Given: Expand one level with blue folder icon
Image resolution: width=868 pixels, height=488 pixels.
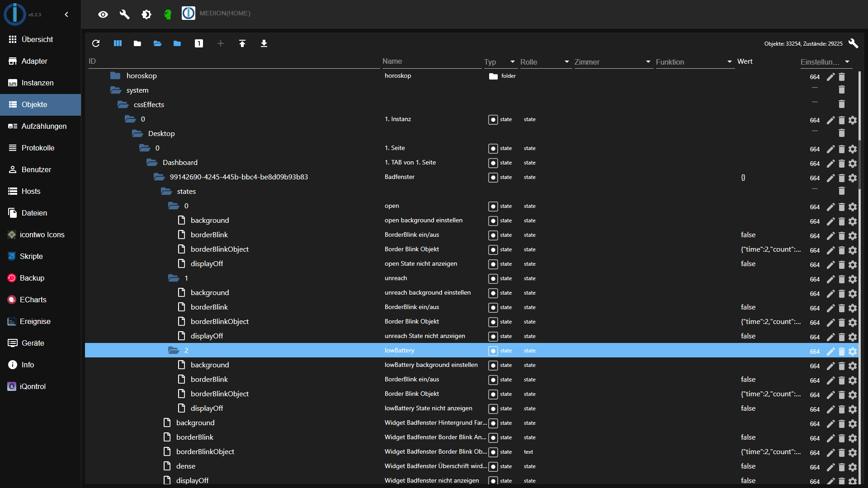Looking at the screenshot, I should pos(177,43).
